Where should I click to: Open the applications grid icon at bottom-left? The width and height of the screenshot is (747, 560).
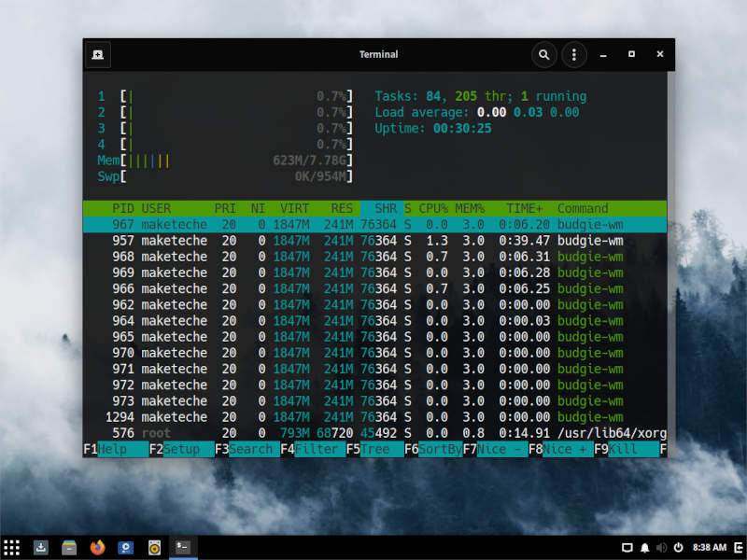12,548
